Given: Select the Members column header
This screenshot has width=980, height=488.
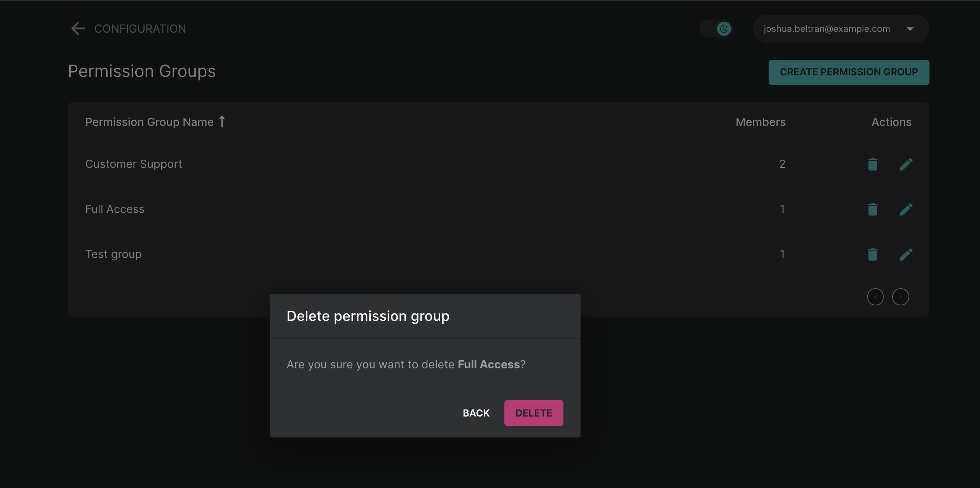Looking at the screenshot, I should [760, 122].
